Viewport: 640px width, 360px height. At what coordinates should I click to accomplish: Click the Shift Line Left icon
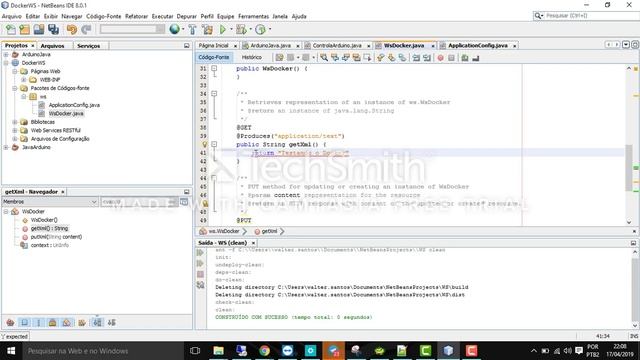(x=416, y=58)
